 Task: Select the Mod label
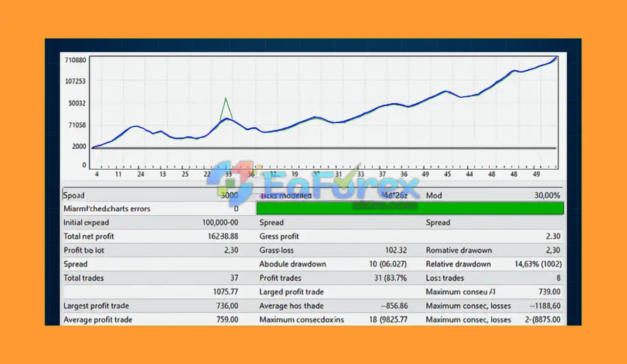(434, 195)
